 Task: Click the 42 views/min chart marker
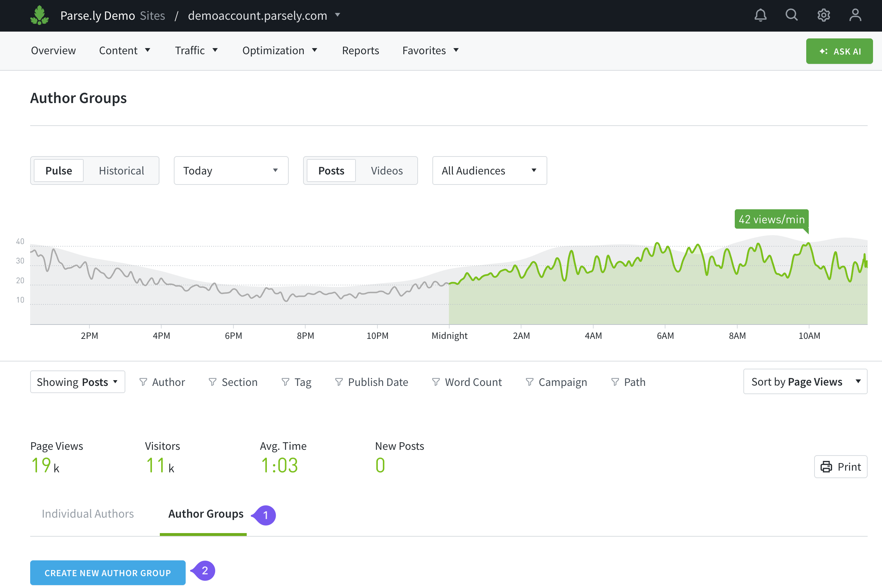click(771, 219)
